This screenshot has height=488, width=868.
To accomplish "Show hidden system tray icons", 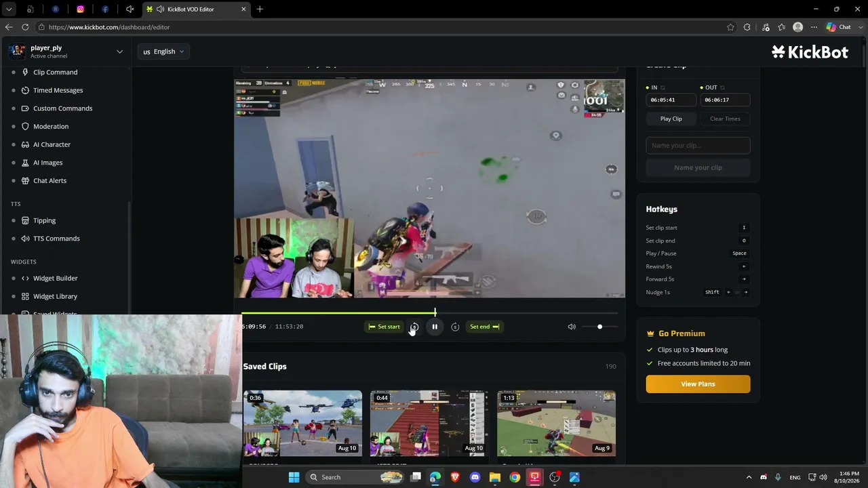I will point(749,477).
